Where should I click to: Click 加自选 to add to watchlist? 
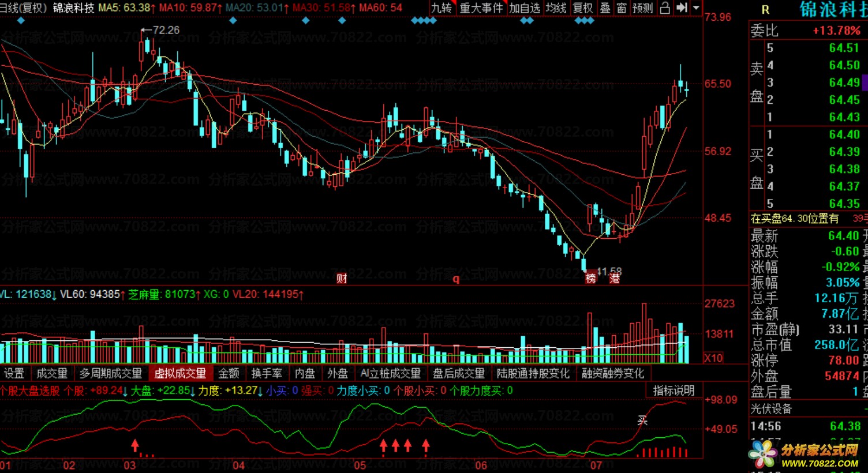tap(525, 8)
